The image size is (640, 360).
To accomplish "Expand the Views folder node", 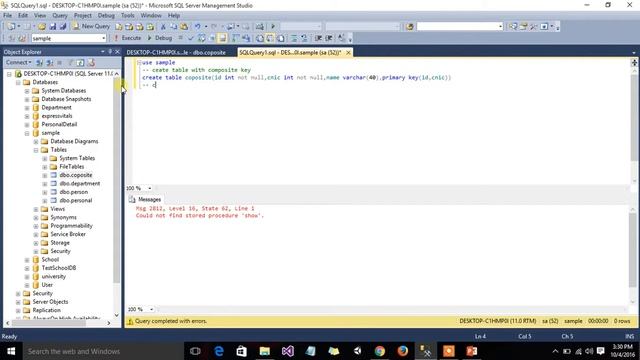I will coord(36,209).
